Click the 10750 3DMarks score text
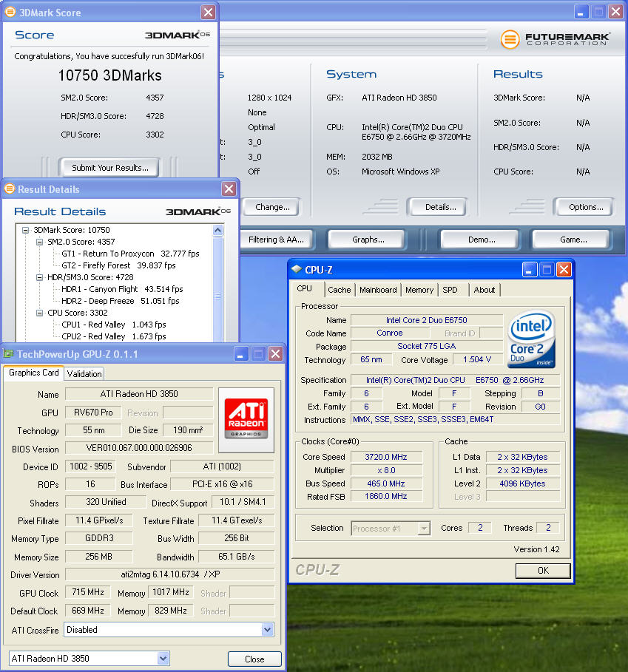Screen dimensions: 628x672 click(109, 75)
